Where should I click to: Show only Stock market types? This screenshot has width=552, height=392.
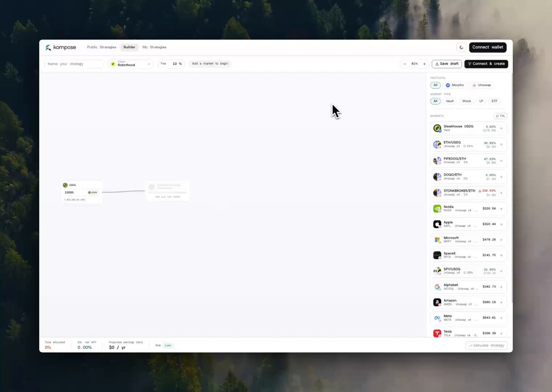point(466,101)
